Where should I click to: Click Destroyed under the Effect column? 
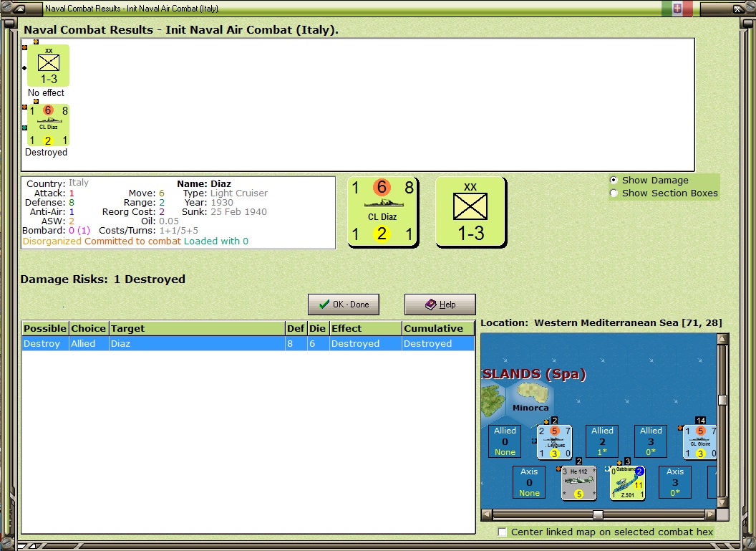point(365,343)
